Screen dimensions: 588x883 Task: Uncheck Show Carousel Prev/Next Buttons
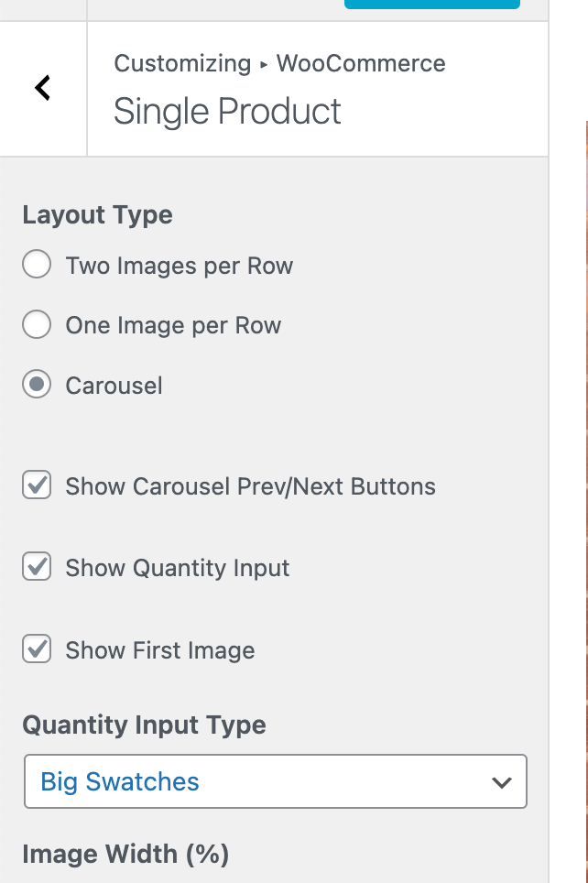36,485
